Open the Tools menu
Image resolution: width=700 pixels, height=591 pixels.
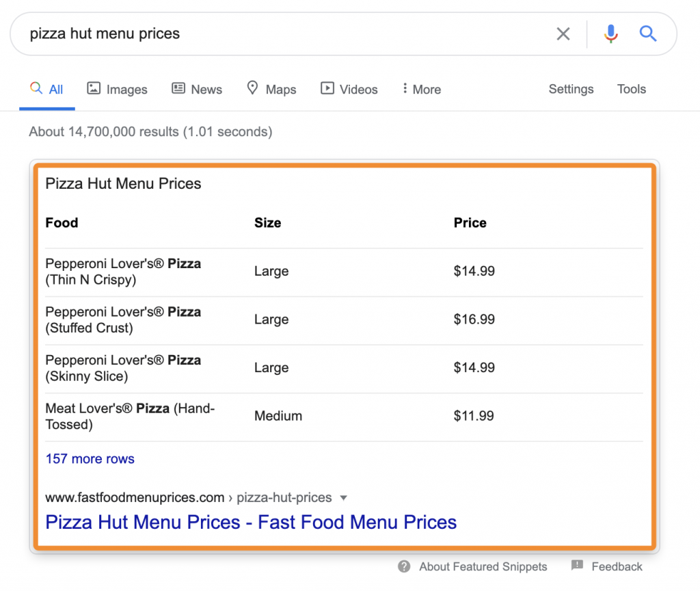coord(631,89)
